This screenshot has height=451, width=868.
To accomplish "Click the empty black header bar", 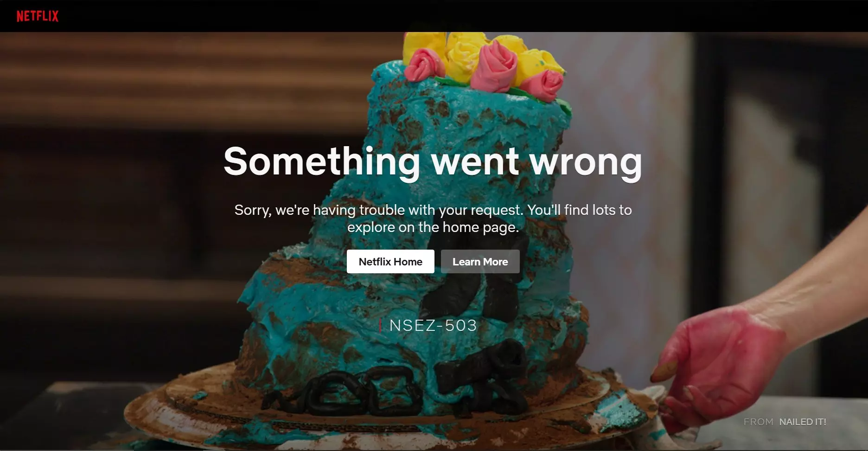I will point(464,16).
